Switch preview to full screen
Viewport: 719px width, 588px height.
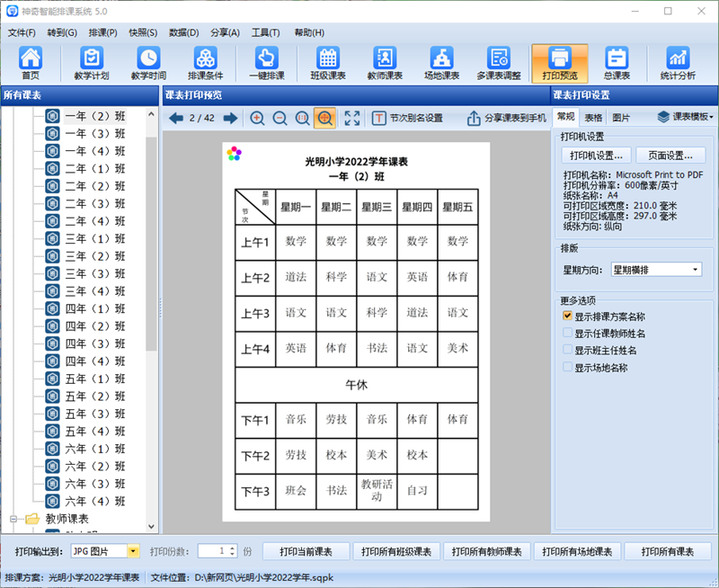[x=351, y=119]
